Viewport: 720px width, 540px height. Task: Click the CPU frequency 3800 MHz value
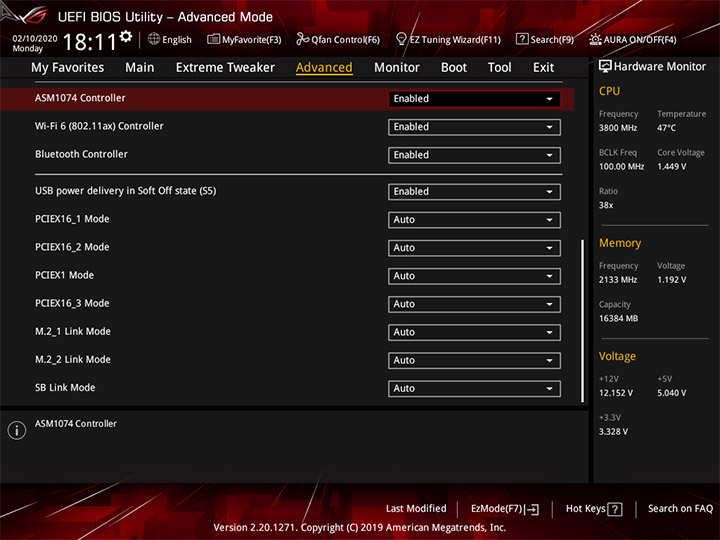click(x=618, y=128)
